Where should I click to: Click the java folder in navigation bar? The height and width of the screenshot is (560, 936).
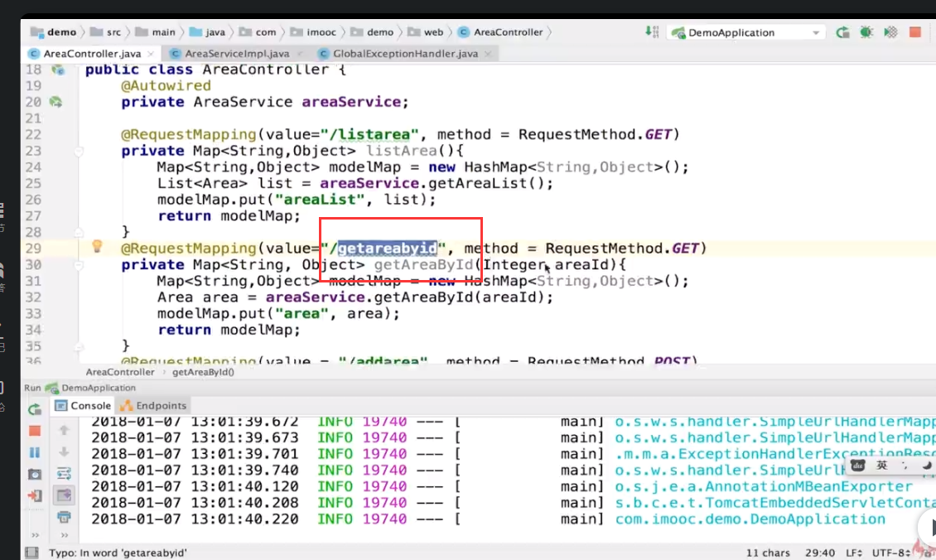coord(208,31)
